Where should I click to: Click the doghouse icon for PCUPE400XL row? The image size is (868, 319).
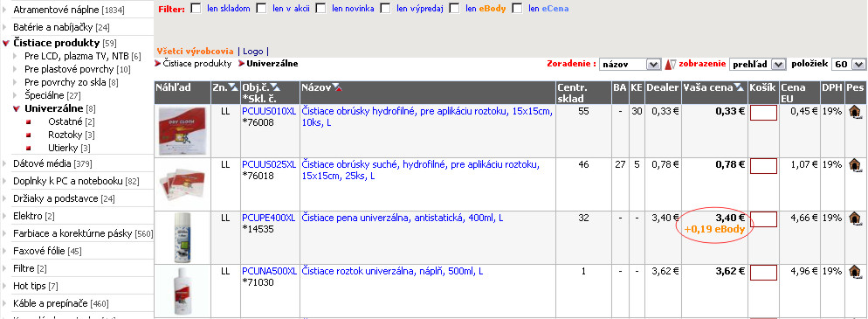pos(856,218)
